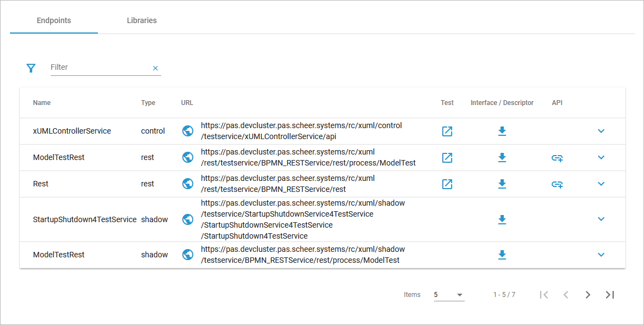Screen dimensions: 644x325
Task: Expand details for xUMLControllerService
Action: [601, 131]
